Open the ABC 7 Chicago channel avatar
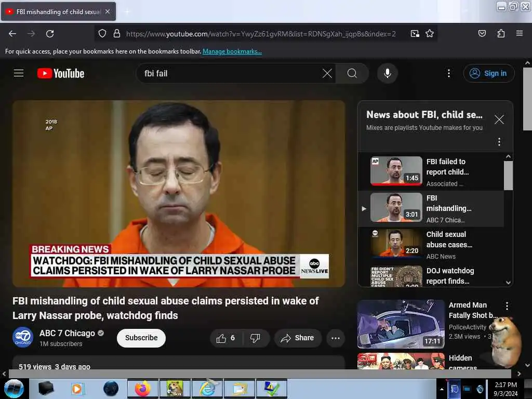The image size is (532, 399). pyautogui.click(x=23, y=337)
